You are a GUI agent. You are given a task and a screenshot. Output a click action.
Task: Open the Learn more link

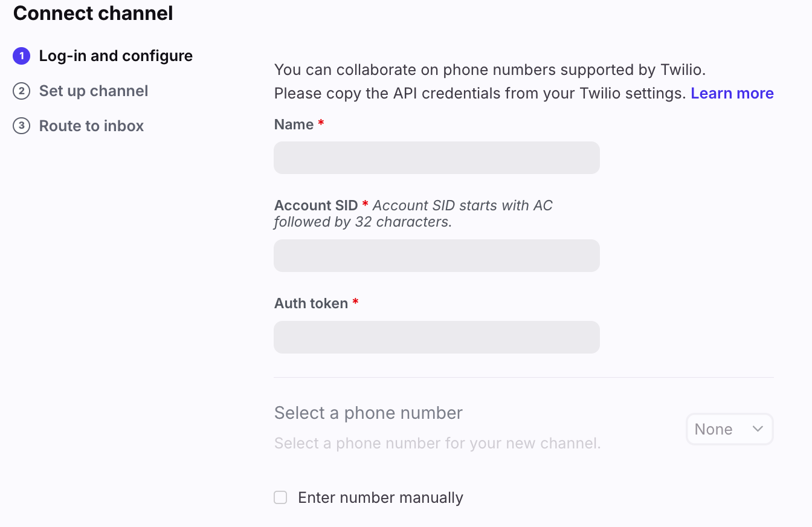tap(732, 93)
